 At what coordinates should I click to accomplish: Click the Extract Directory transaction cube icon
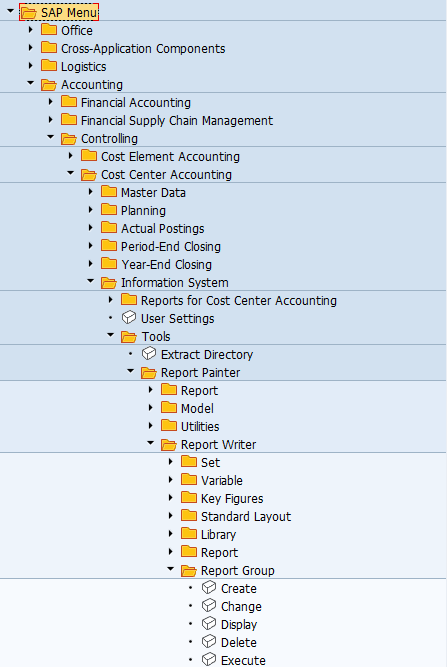tap(149, 353)
